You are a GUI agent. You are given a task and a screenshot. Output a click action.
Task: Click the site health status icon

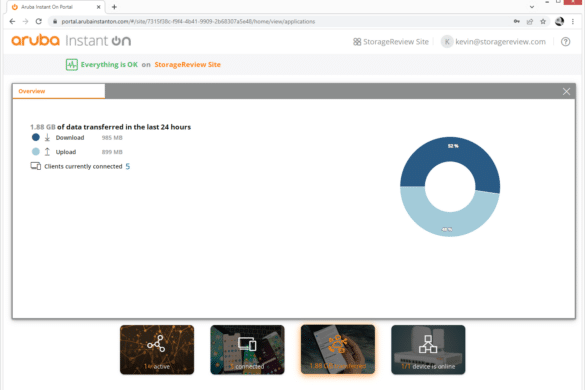pyautogui.click(x=72, y=65)
